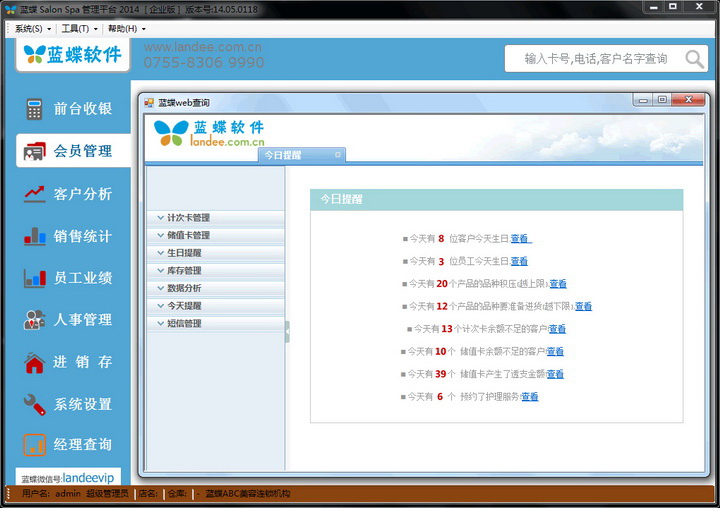The image size is (720, 508).
Task: Switch to the 今日提醒 tab
Action: (x=302, y=155)
